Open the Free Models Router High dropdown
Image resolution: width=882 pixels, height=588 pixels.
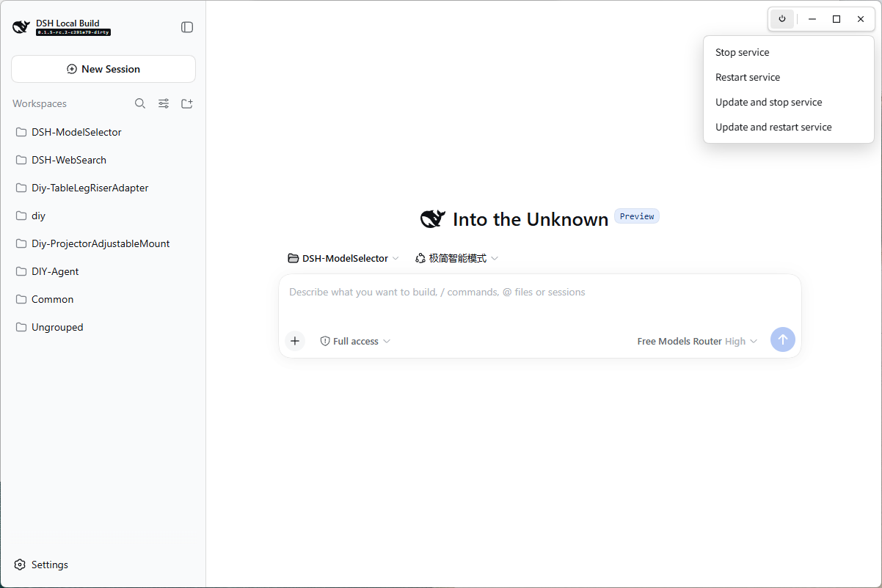pyautogui.click(x=697, y=341)
